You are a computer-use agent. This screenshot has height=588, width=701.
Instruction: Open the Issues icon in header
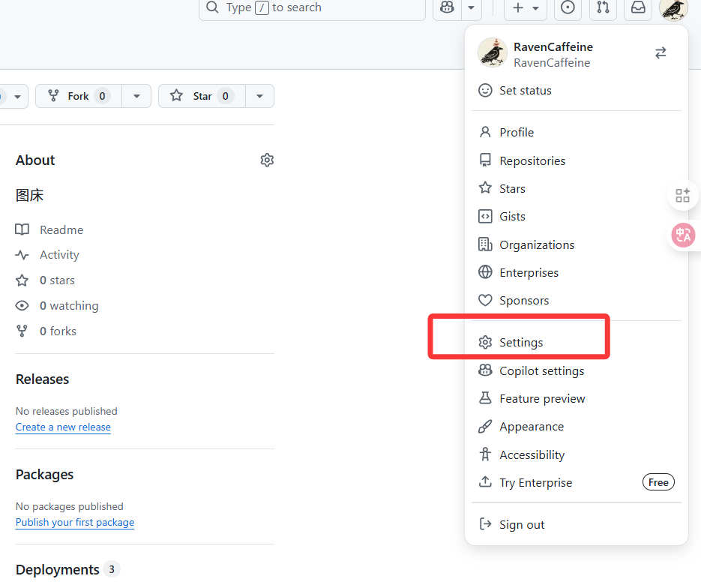tap(568, 7)
